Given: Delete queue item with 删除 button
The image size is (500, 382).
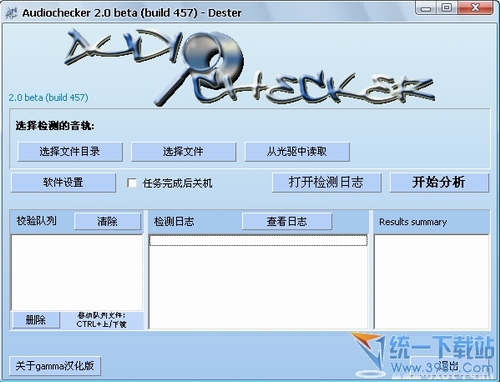Looking at the screenshot, I should click(36, 320).
